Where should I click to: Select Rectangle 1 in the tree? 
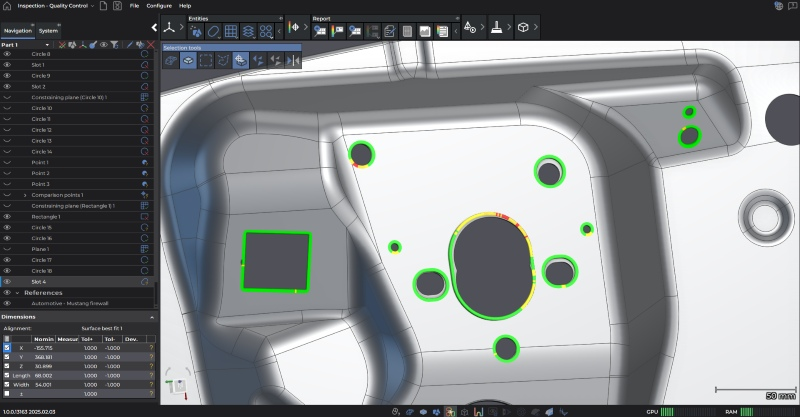(46, 216)
